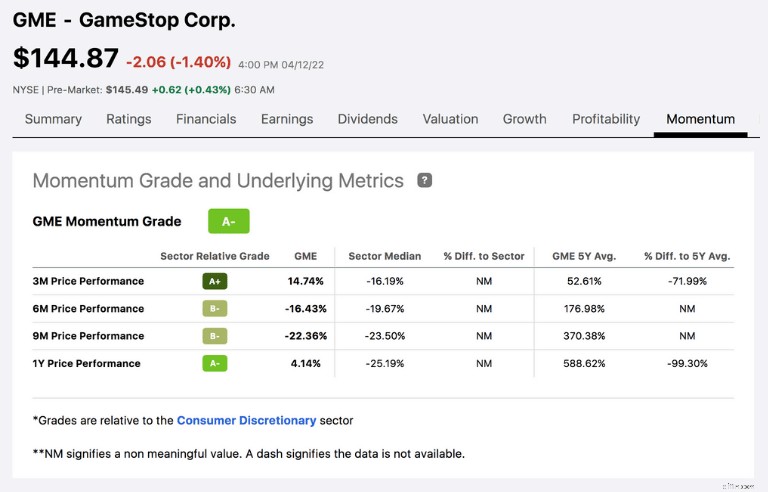Click the GME - GameStop Corp. title
The height and width of the screenshot is (492, 768).
(x=124, y=20)
